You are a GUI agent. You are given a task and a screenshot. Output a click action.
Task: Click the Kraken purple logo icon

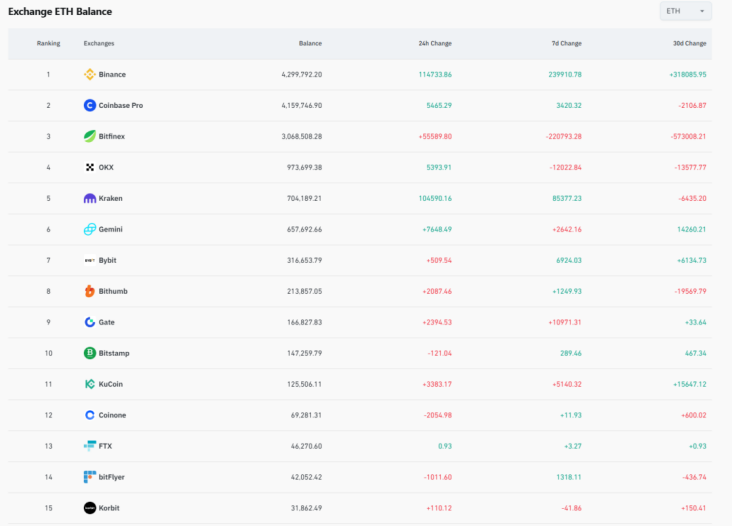click(90, 198)
